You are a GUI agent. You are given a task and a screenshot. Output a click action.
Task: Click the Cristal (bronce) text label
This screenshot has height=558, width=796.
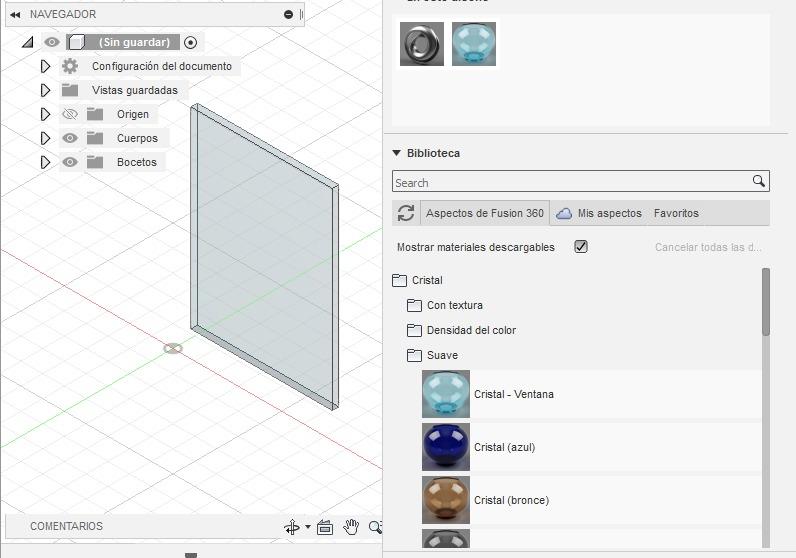click(511, 500)
